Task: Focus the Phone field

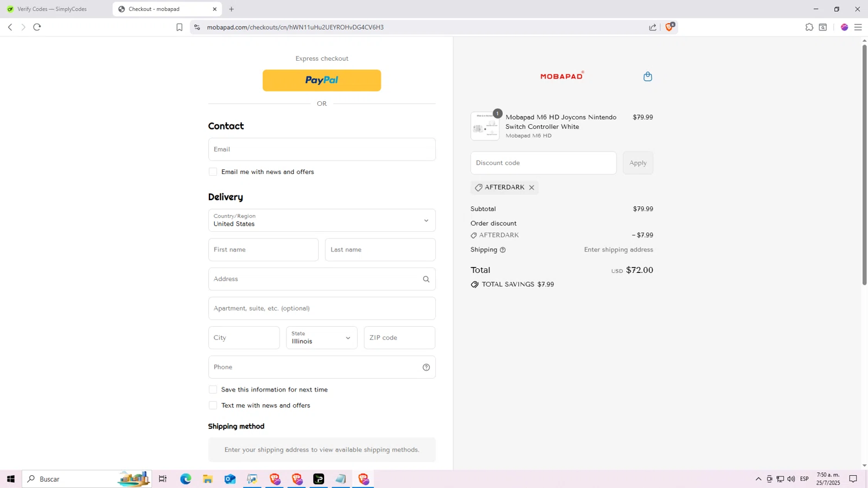Action: tap(322, 367)
